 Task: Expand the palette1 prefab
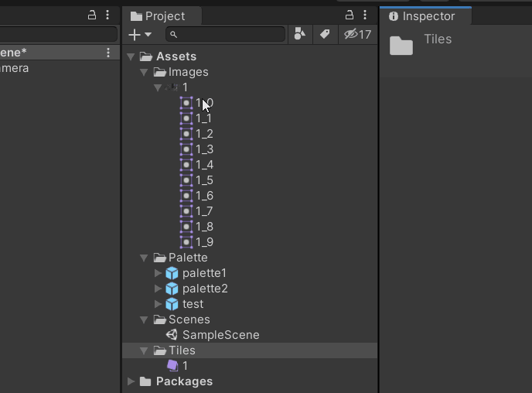click(158, 273)
